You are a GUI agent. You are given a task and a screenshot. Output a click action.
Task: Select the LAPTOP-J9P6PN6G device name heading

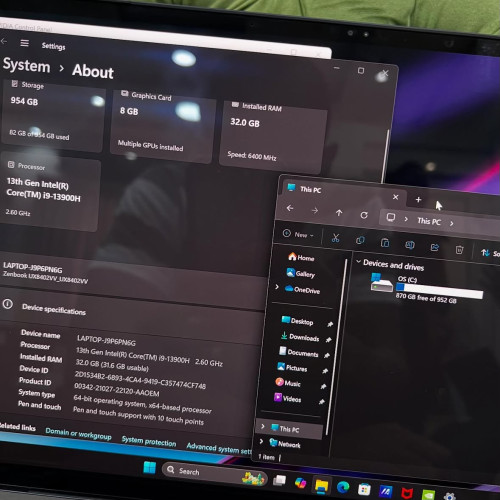[33, 267]
